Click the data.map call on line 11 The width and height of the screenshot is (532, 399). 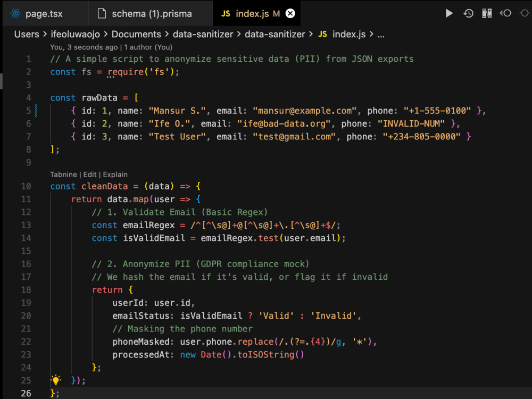point(128,199)
